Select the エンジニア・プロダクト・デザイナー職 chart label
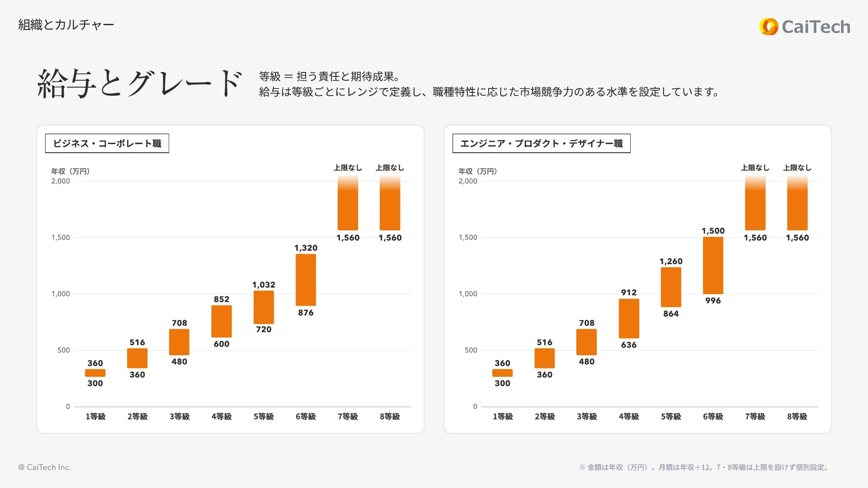The width and height of the screenshot is (868, 488). pos(541,144)
